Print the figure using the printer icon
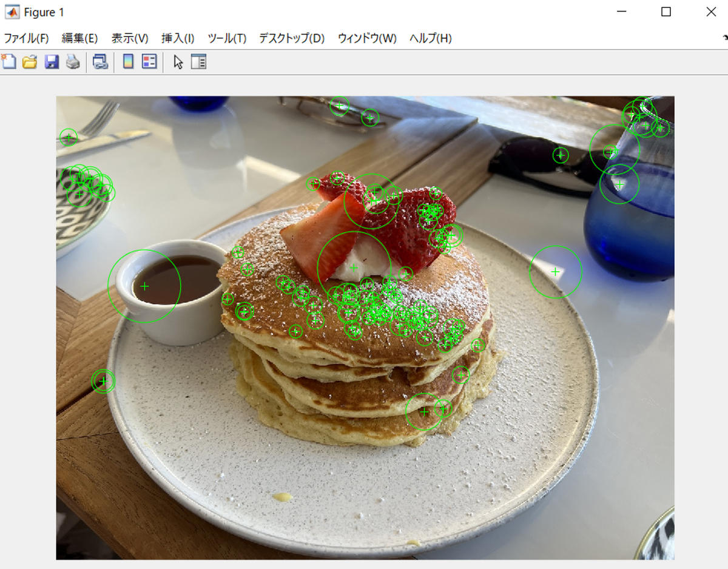 (x=73, y=61)
